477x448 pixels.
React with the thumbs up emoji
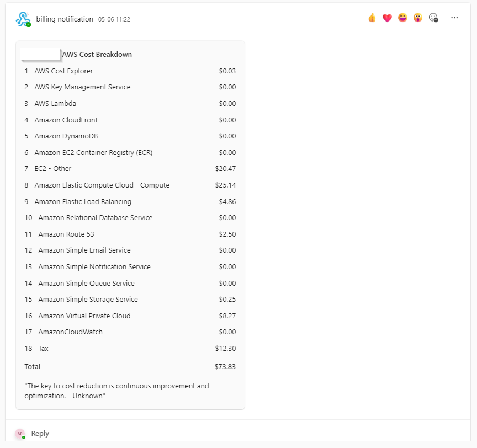click(x=372, y=18)
